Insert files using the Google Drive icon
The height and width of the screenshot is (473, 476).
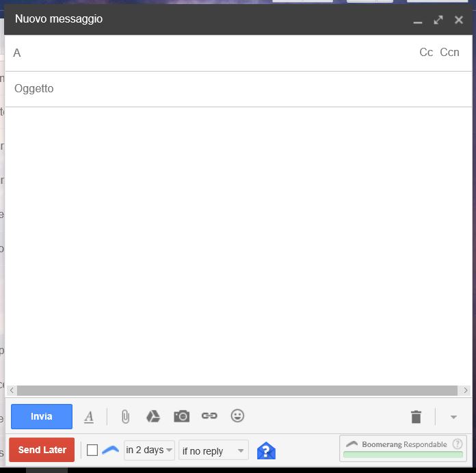click(x=153, y=416)
